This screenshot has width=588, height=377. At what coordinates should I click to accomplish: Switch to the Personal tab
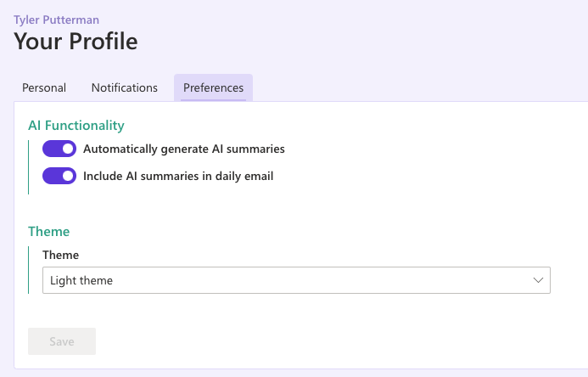point(44,87)
